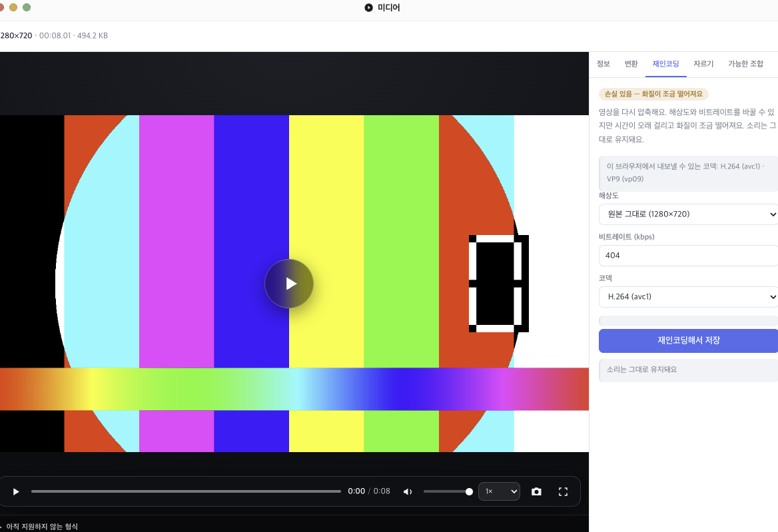Open the 자르기 tab
The height and width of the screenshot is (532, 778).
pos(703,64)
